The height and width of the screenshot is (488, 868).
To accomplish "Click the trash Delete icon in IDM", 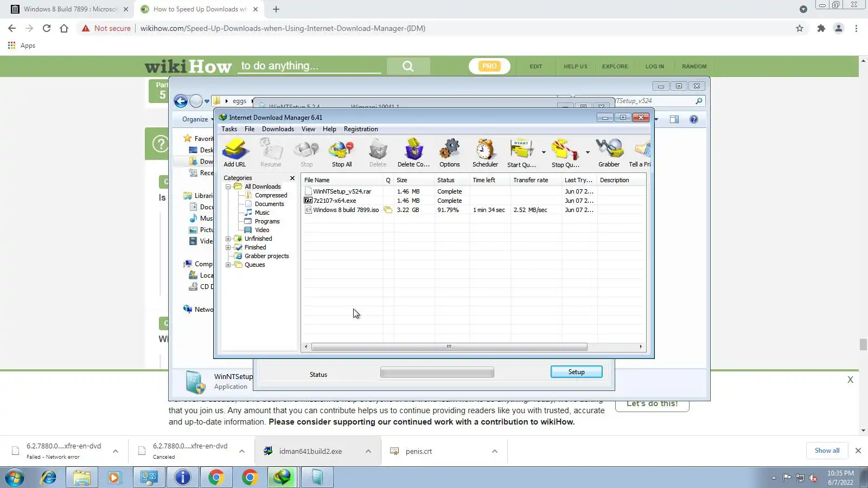I will pyautogui.click(x=378, y=152).
